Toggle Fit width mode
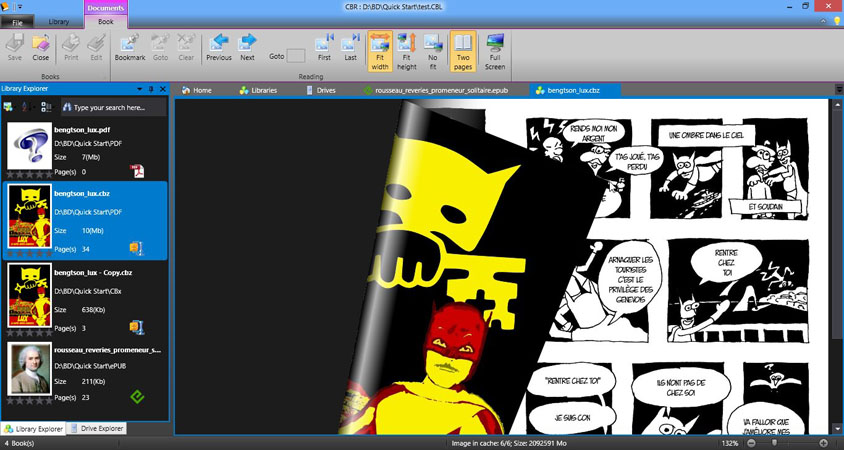The height and width of the screenshot is (450, 844). click(379, 52)
